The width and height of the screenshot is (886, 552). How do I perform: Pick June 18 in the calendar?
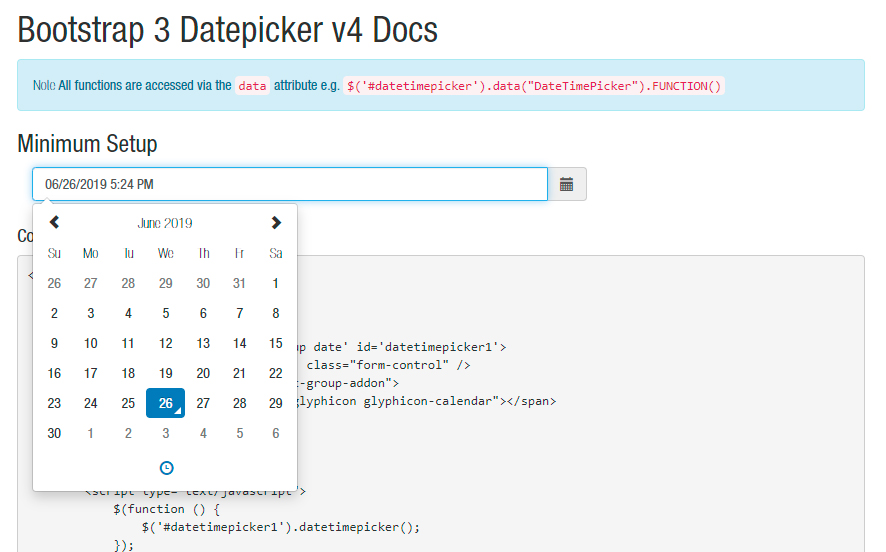coord(128,373)
